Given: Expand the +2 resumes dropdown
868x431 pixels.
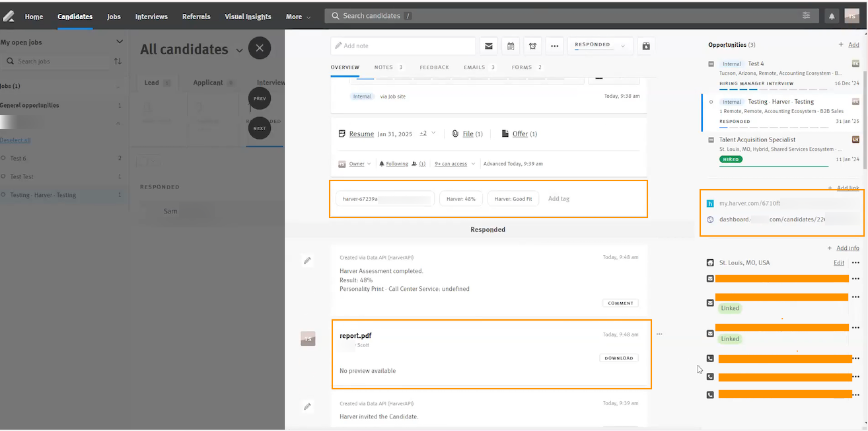Looking at the screenshot, I should click(427, 134).
